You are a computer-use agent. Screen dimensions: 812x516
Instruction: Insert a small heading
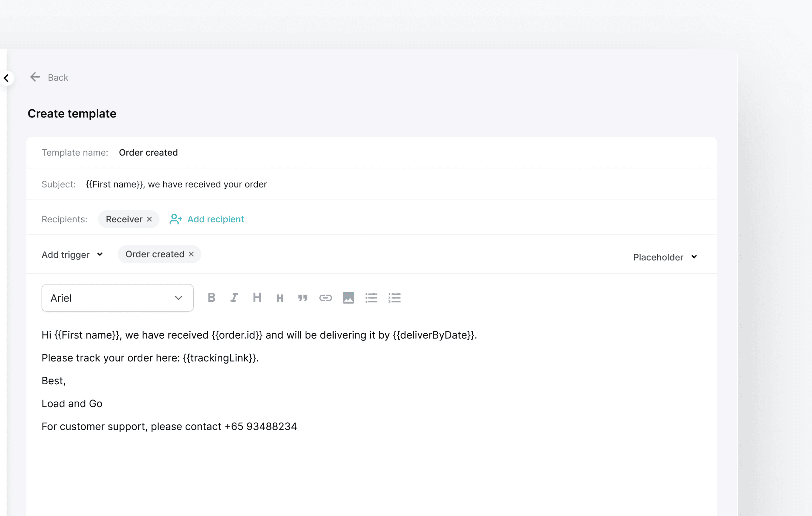[280, 298]
